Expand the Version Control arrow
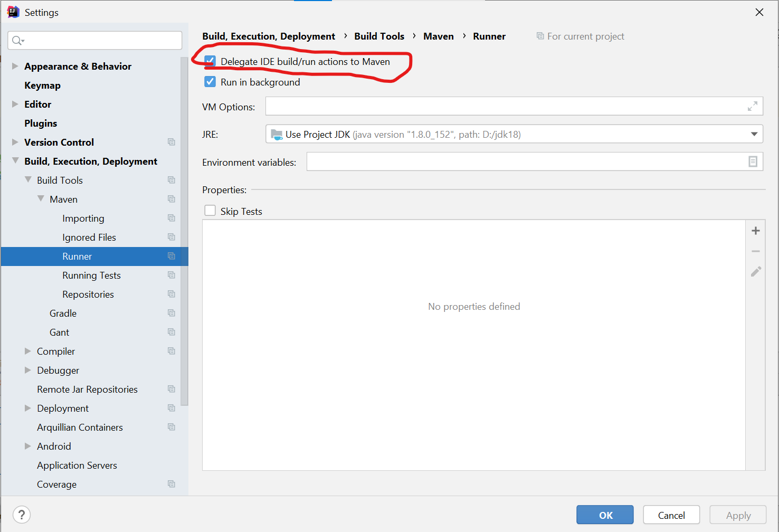The height and width of the screenshot is (532, 779). tap(15, 142)
